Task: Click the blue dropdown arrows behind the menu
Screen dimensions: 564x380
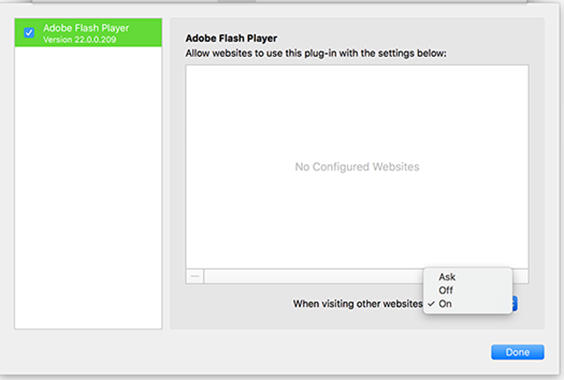Action: click(515, 304)
